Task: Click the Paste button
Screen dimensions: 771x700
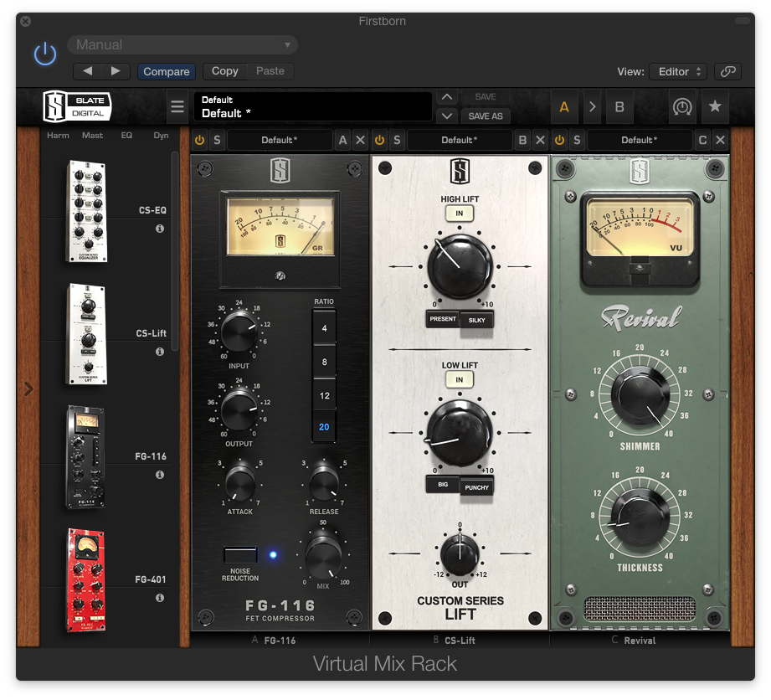Action: (270, 71)
